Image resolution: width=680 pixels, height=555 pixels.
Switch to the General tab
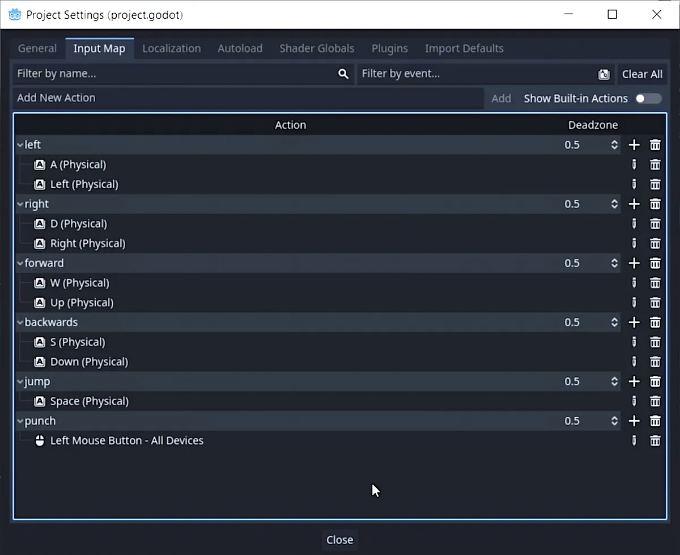point(37,48)
